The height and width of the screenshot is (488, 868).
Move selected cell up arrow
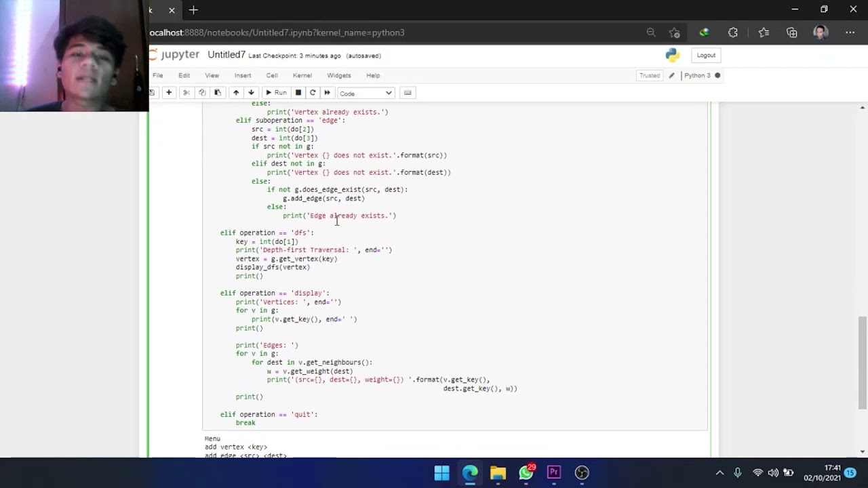point(236,93)
